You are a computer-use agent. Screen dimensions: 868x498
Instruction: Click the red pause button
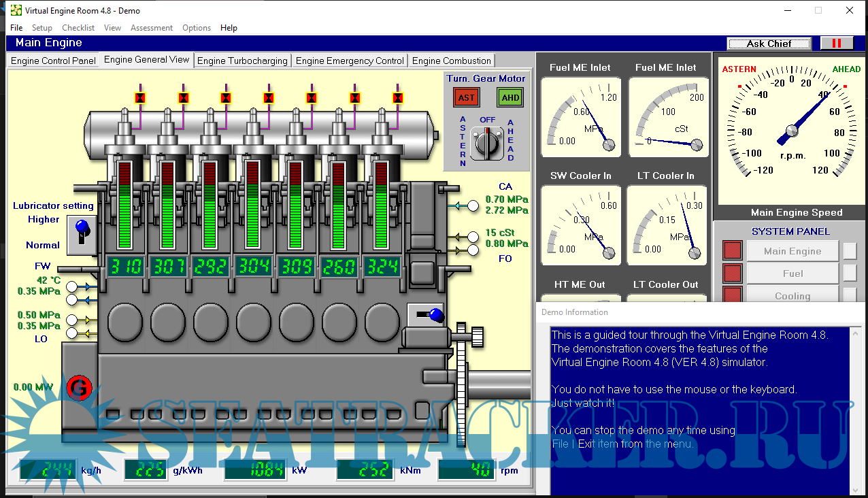coord(836,44)
